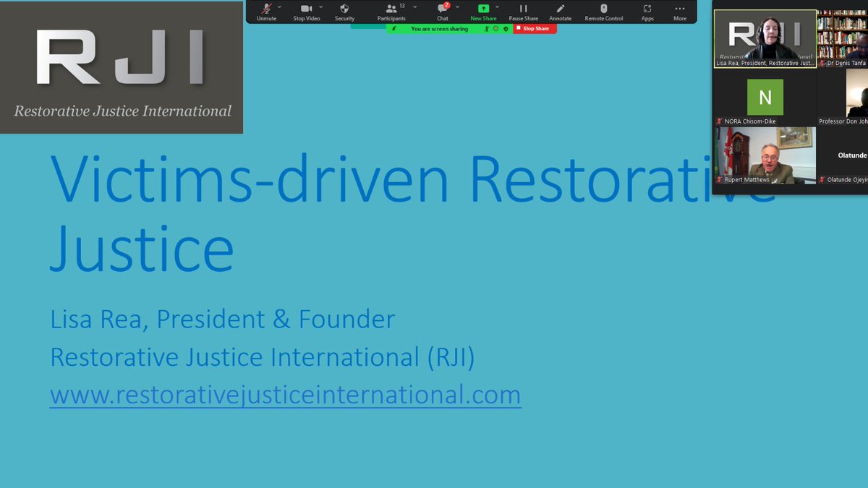The width and height of the screenshot is (868, 488).
Task: Click muted mic icon beside NORA Chisom-Dike
Action: tap(719, 121)
